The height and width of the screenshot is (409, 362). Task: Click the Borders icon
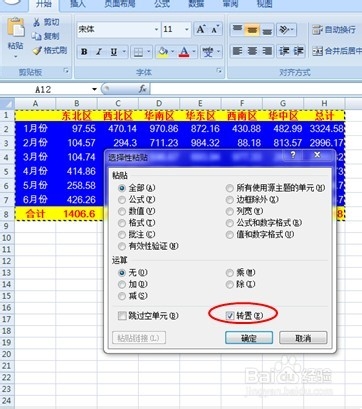click(138, 52)
